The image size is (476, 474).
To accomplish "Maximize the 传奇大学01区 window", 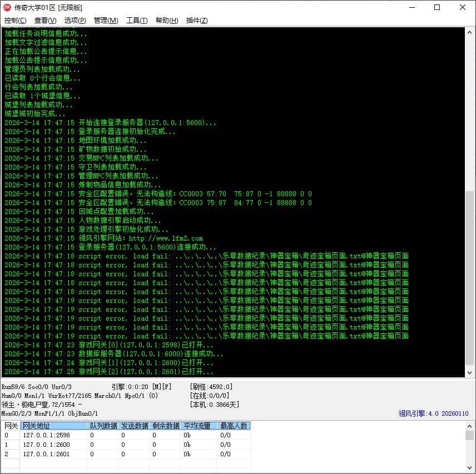I will click(437, 7).
